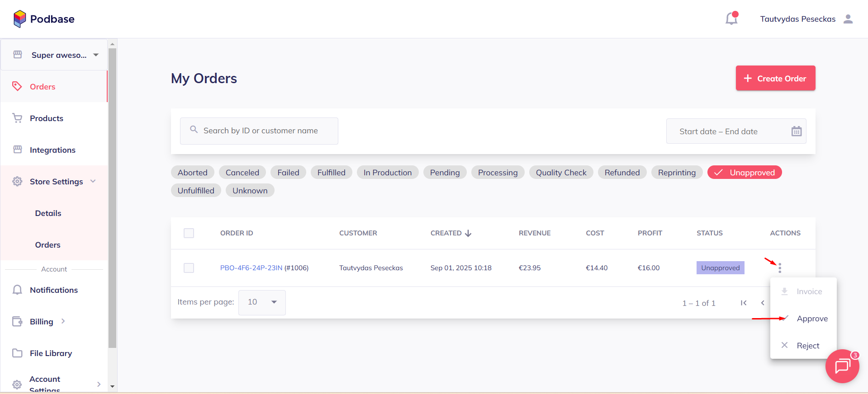This screenshot has width=868, height=394.
Task: Deselect the Unapproved status filter
Action: (x=744, y=173)
